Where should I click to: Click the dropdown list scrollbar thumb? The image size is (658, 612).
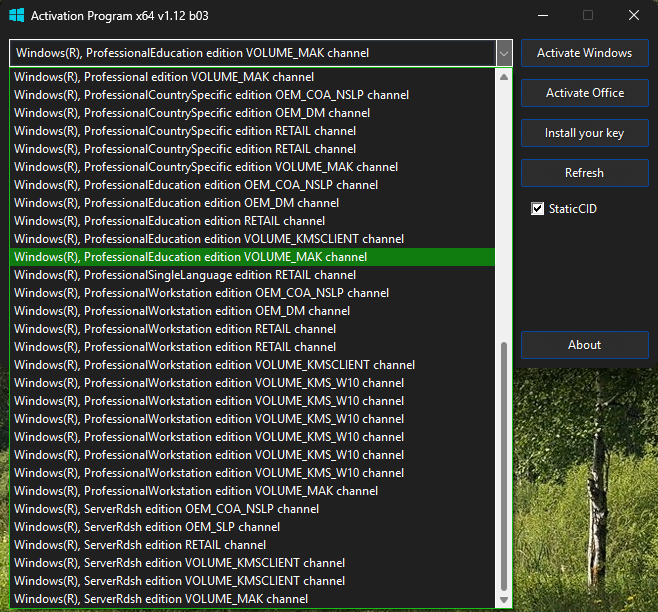click(x=504, y=466)
